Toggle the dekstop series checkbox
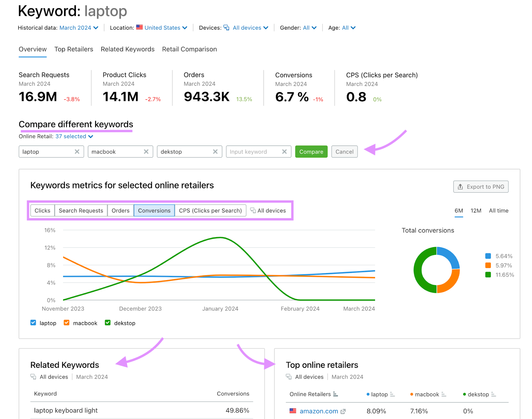The width and height of the screenshot is (532, 419). pos(108,323)
